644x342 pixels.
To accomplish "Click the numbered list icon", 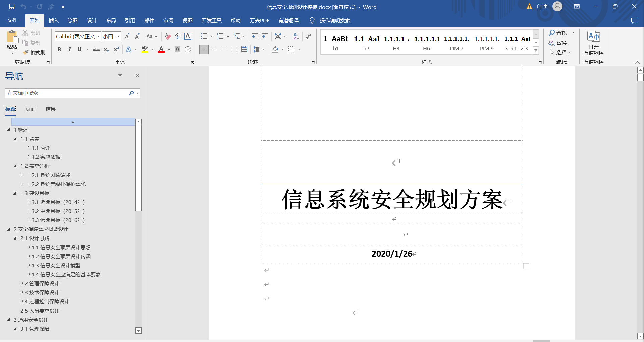I will pos(220,36).
